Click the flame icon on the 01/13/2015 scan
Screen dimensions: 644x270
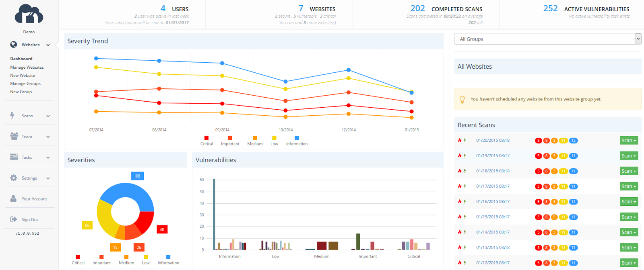coord(460,247)
